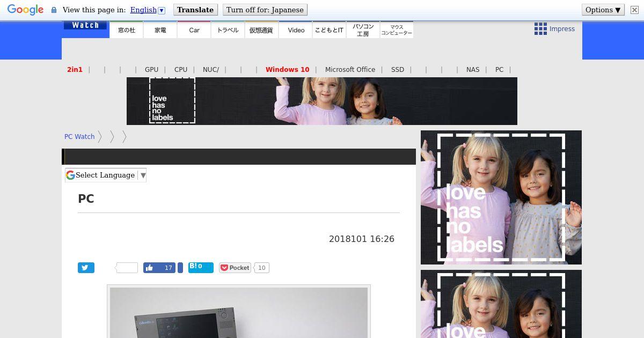Image resolution: width=644 pixels, height=338 pixels.
Task: Open the English language dropdown
Action: (148, 10)
